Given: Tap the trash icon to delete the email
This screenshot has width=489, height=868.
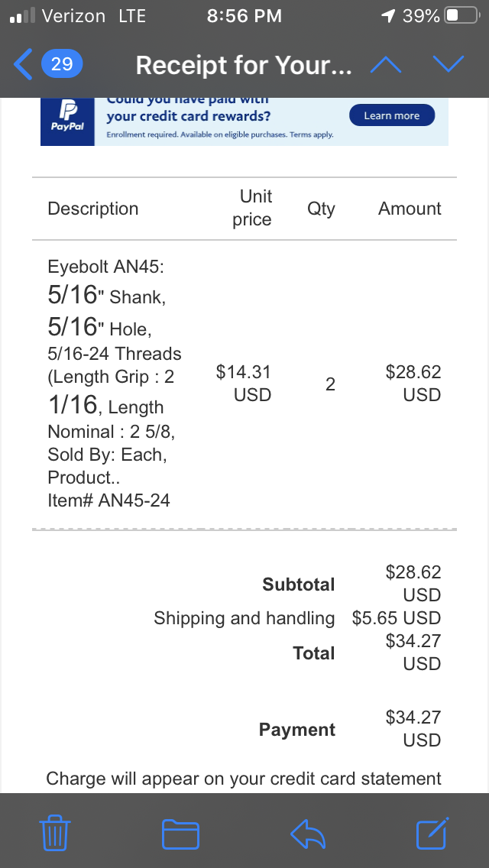Looking at the screenshot, I should (55, 833).
